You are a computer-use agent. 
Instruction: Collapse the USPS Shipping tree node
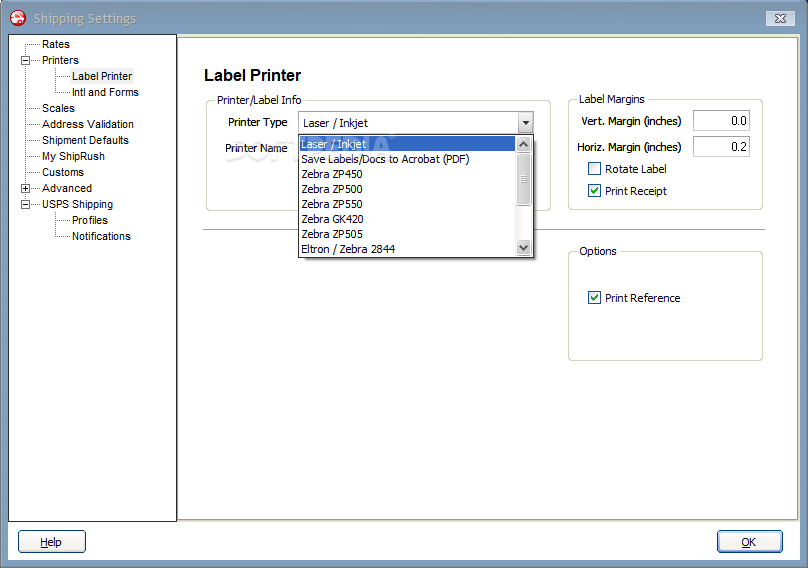click(x=25, y=204)
